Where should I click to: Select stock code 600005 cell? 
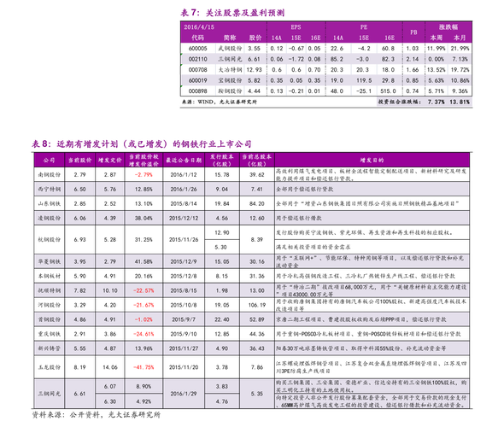tap(197, 49)
